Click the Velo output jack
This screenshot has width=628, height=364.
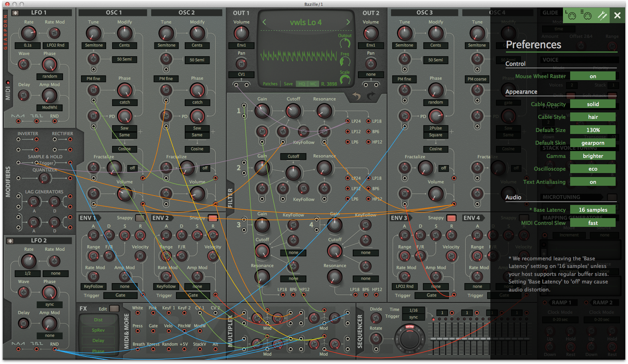pos(168,331)
